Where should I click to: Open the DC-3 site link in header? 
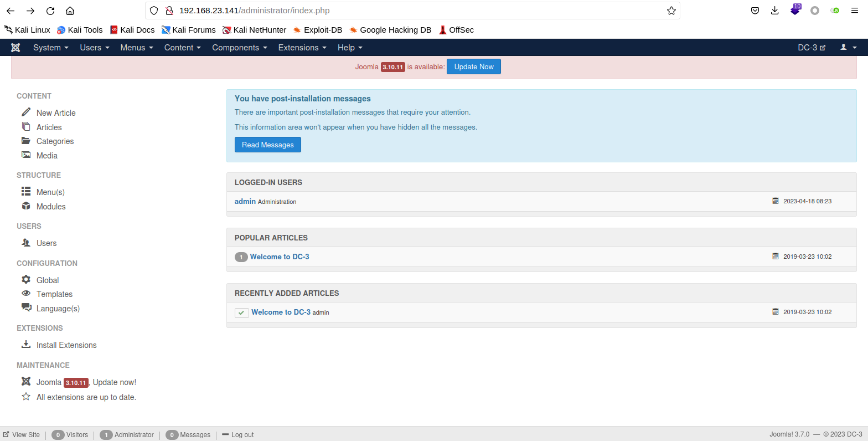click(812, 48)
